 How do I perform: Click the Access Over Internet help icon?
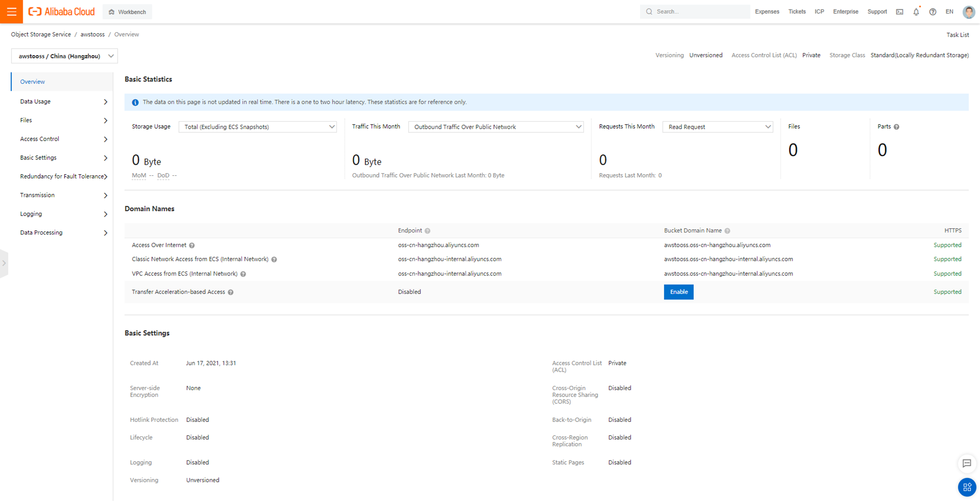tap(192, 246)
